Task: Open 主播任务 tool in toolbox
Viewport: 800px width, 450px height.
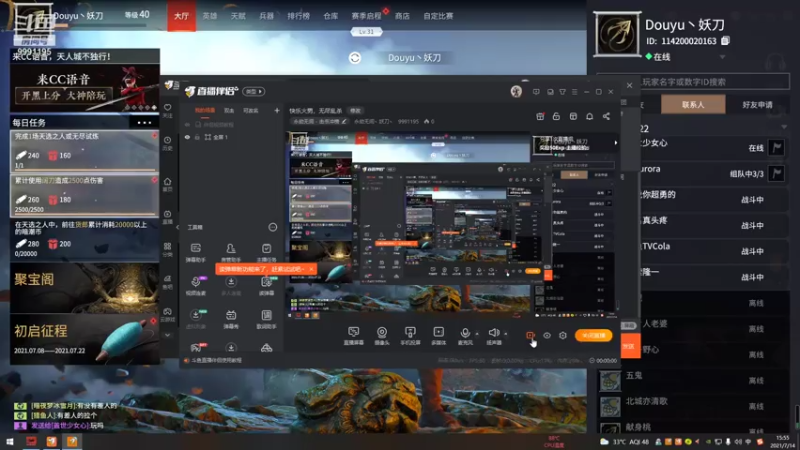Action: [266, 252]
